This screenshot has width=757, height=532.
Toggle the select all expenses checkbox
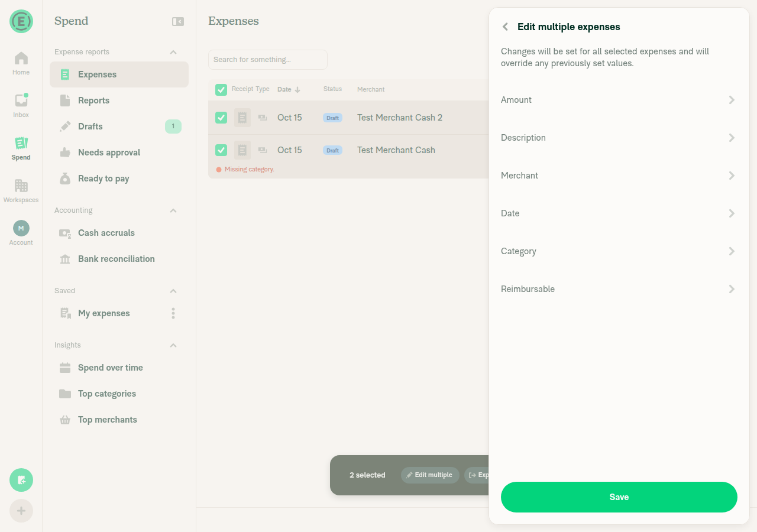221,90
